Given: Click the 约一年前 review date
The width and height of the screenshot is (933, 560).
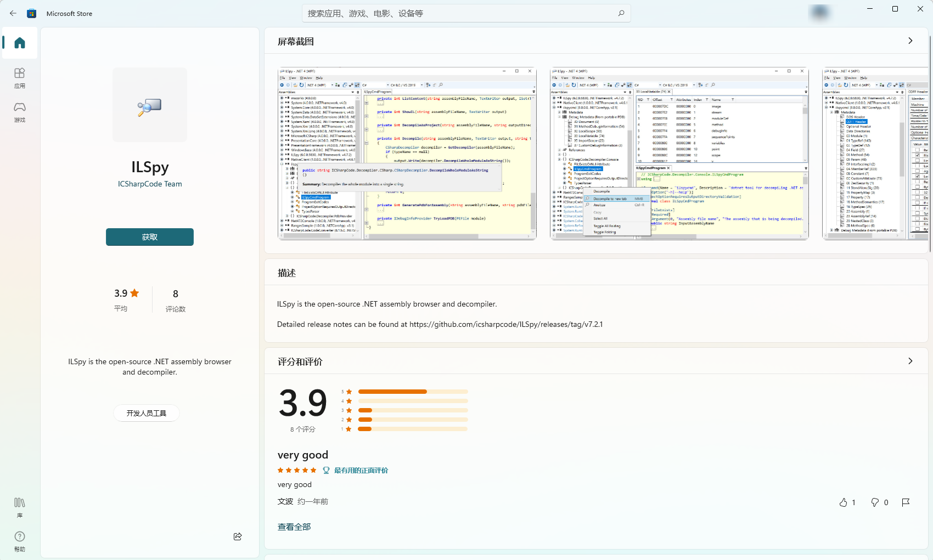Looking at the screenshot, I should click(x=313, y=501).
